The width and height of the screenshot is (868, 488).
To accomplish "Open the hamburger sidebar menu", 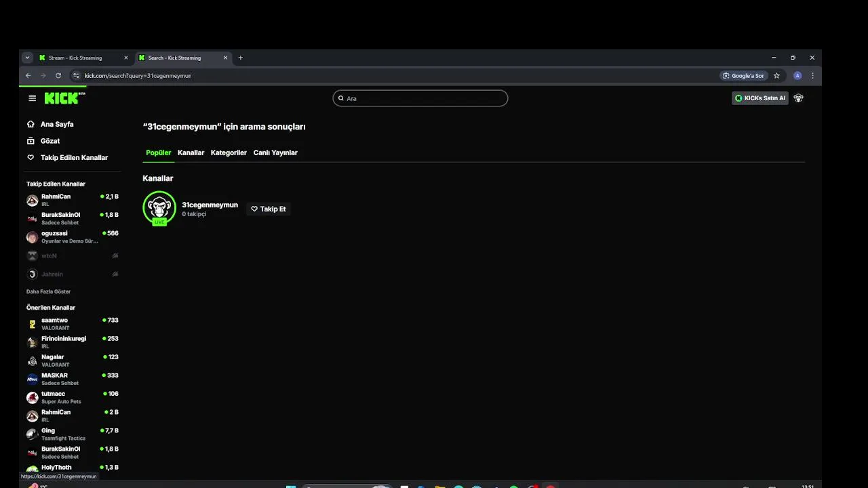I will tap(32, 98).
